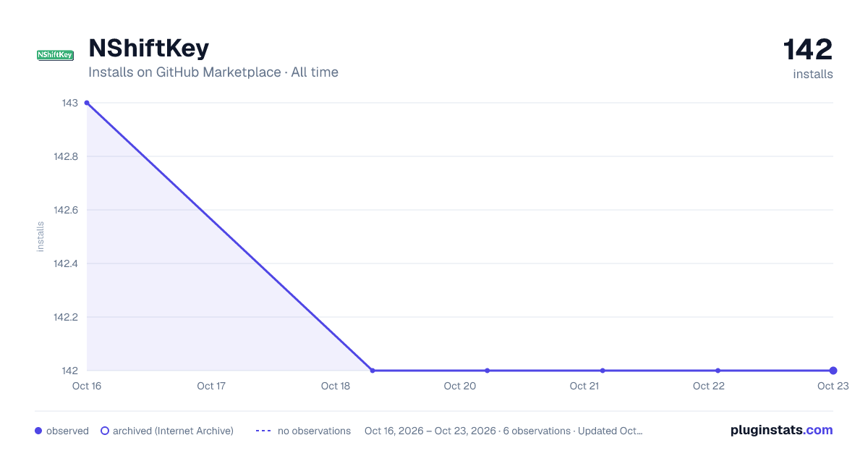
Task: Click the Oct 16 data point at 143
Action: click(87, 103)
